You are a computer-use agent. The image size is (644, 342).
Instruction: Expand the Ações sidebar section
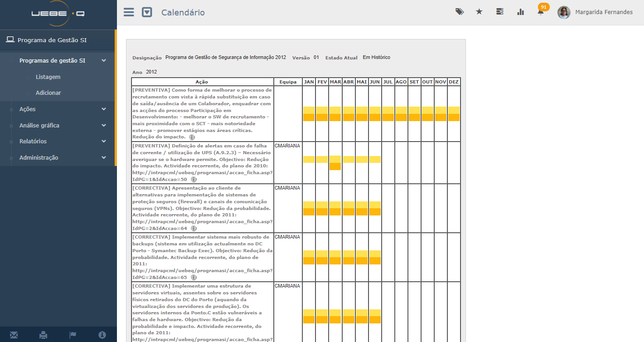(x=104, y=109)
